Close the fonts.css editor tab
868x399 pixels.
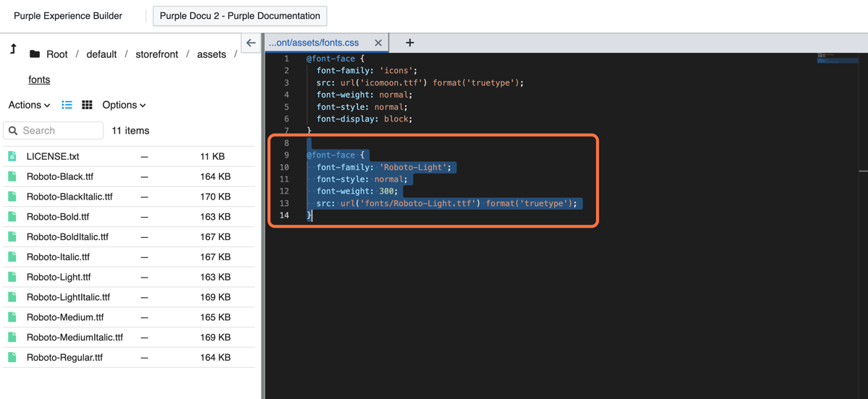[x=378, y=43]
